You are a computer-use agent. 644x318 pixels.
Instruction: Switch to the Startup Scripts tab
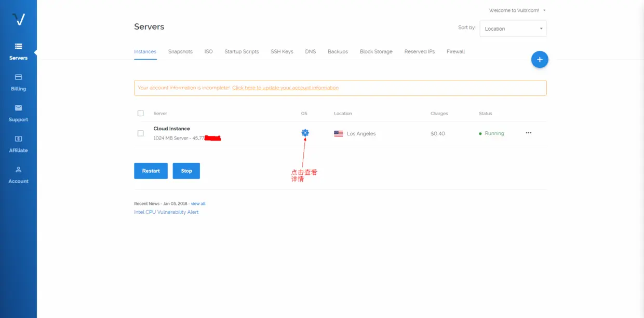pyautogui.click(x=242, y=52)
